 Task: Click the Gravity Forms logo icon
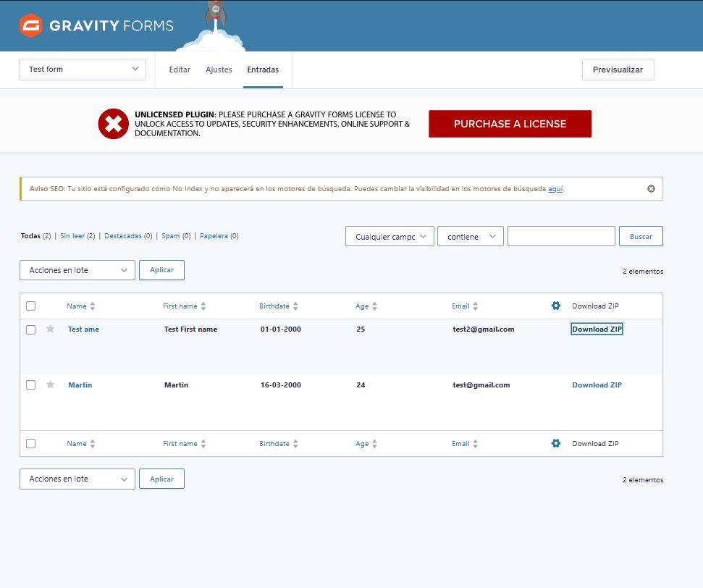click(x=31, y=25)
